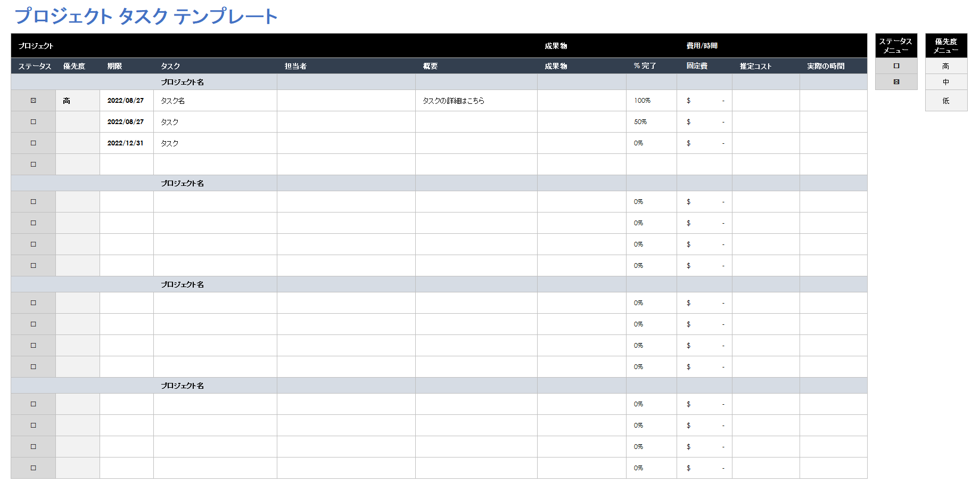Viewport: 980px width, 482px height.
Task: Select the 2022/08/27 date in the タスク名 row
Action: (127, 101)
